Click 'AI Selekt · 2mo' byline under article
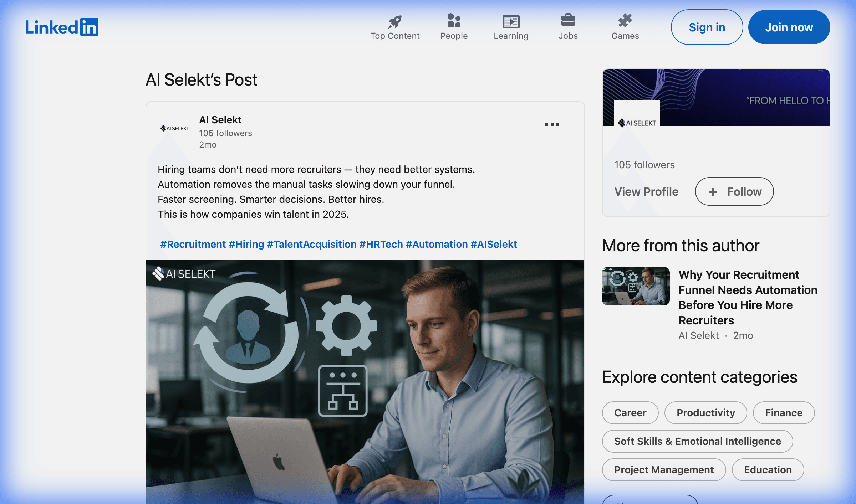Image resolution: width=856 pixels, height=504 pixels. (716, 335)
